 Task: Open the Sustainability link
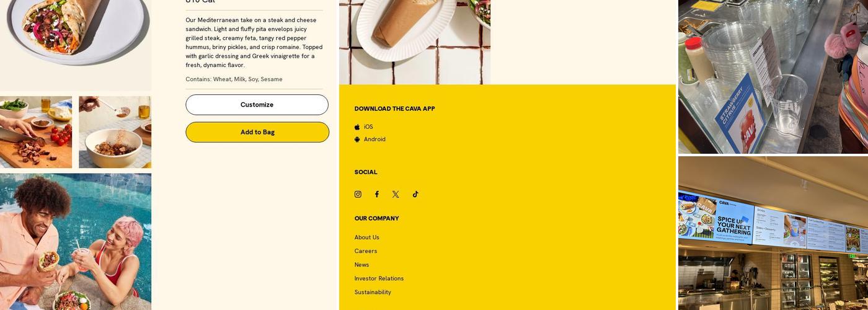pyautogui.click(x=373, y=292)
